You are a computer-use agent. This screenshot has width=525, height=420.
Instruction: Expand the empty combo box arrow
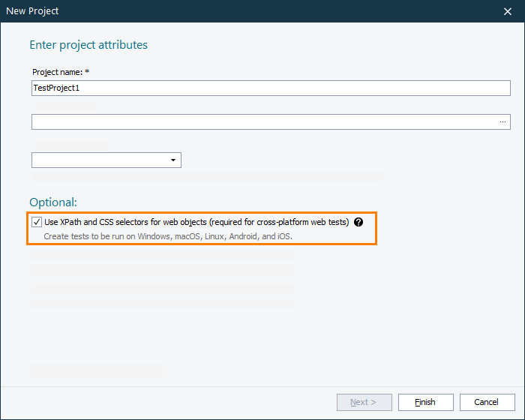click(x=173, y=160)
